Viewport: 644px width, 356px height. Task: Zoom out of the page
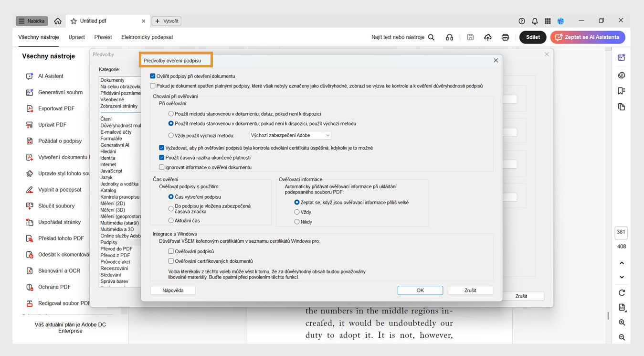coord(622,337)
